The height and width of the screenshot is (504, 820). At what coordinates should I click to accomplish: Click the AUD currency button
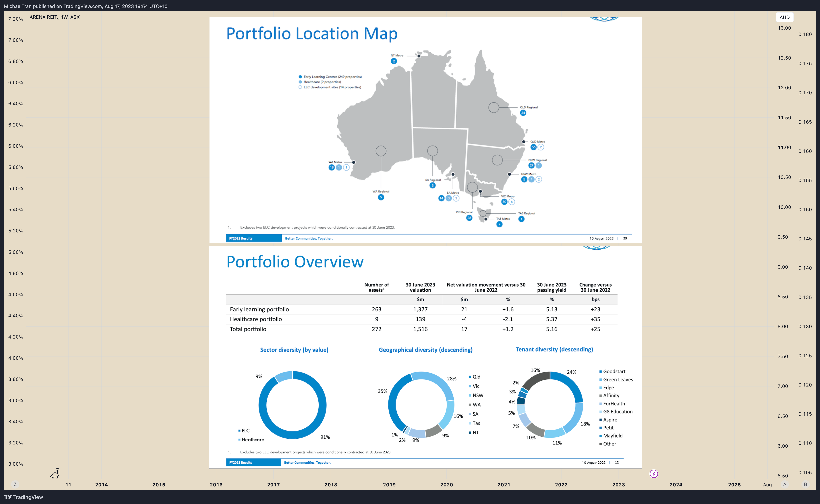[784, 17]
